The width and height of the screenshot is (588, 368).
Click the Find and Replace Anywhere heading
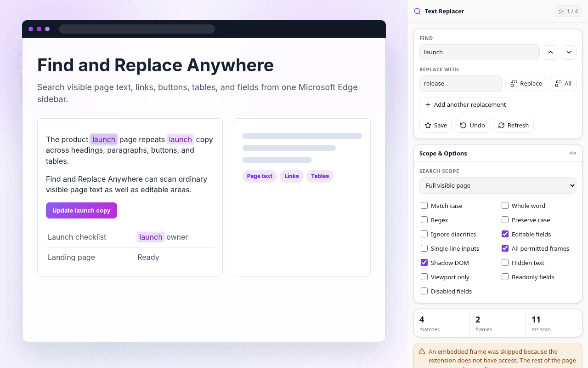pos(156,65)
